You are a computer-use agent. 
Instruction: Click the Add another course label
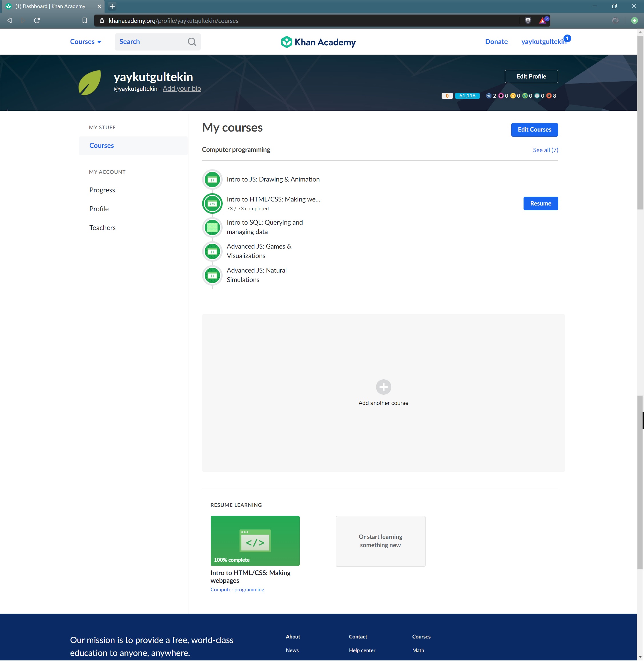tap(383, 403)
